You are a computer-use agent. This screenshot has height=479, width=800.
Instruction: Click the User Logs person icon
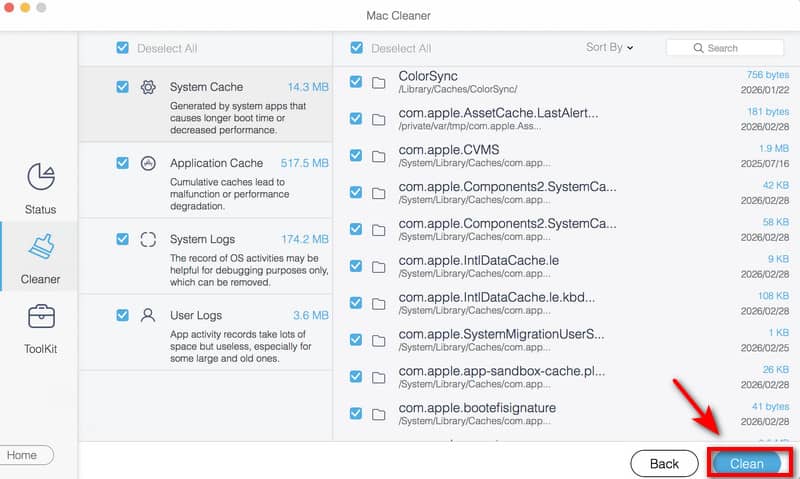(148, 314)
